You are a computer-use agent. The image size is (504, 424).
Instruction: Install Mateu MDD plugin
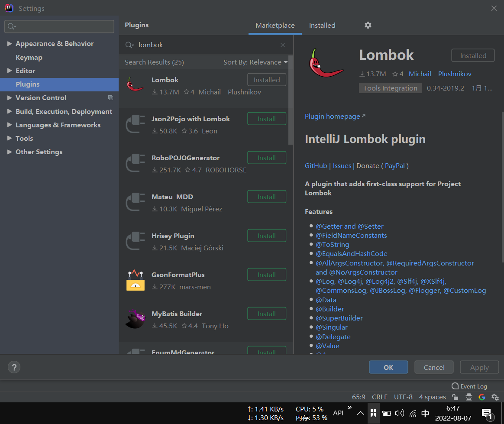(x=266, y=197)
